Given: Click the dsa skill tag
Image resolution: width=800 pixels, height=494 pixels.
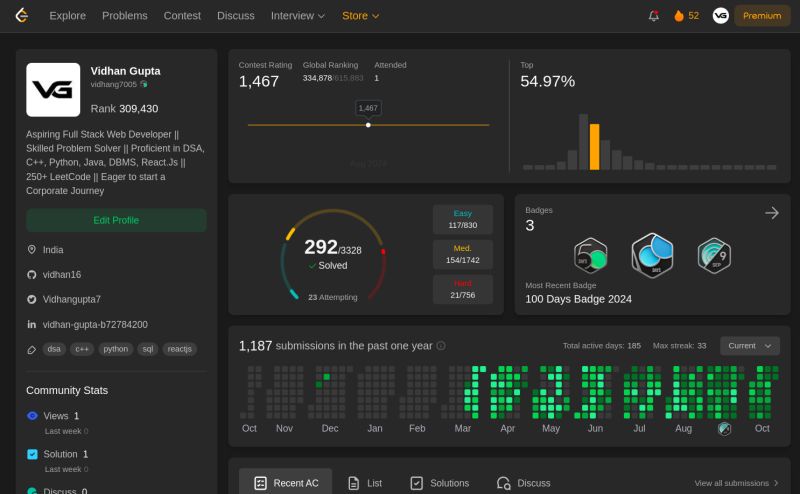Looking at the screenshot, I should (54, 349).
